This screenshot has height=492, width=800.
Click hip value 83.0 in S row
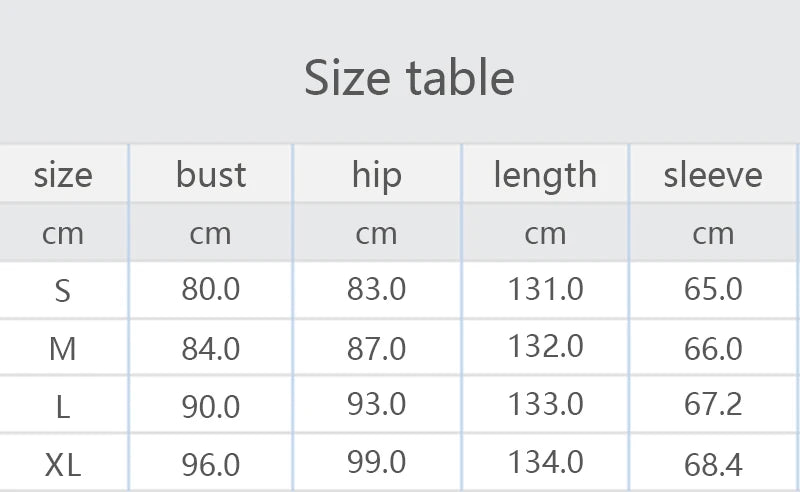pyautogui.click(x=376, y=290)
